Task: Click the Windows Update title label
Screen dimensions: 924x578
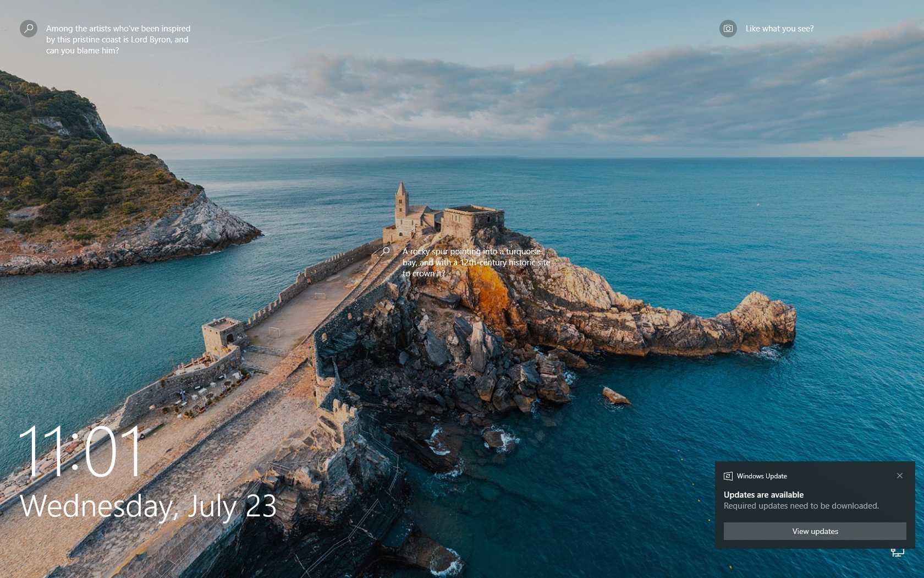Action: pyautogui.click(x=762, y=476)
